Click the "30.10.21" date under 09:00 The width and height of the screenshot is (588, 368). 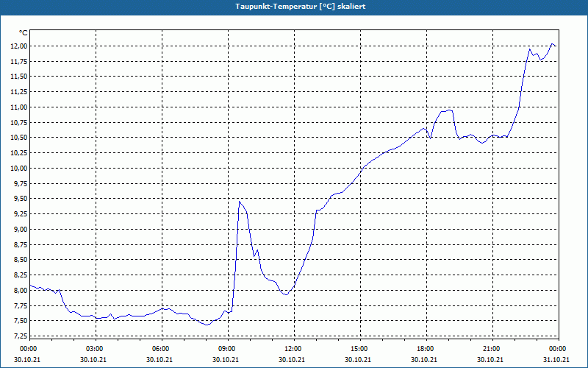point(226,360)
